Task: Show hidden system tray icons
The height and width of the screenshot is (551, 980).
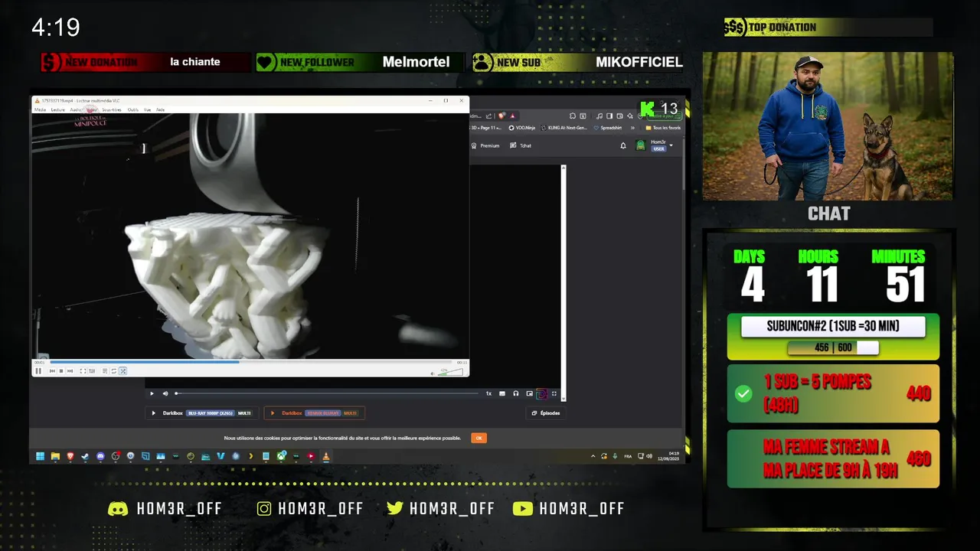Action: 593,456
